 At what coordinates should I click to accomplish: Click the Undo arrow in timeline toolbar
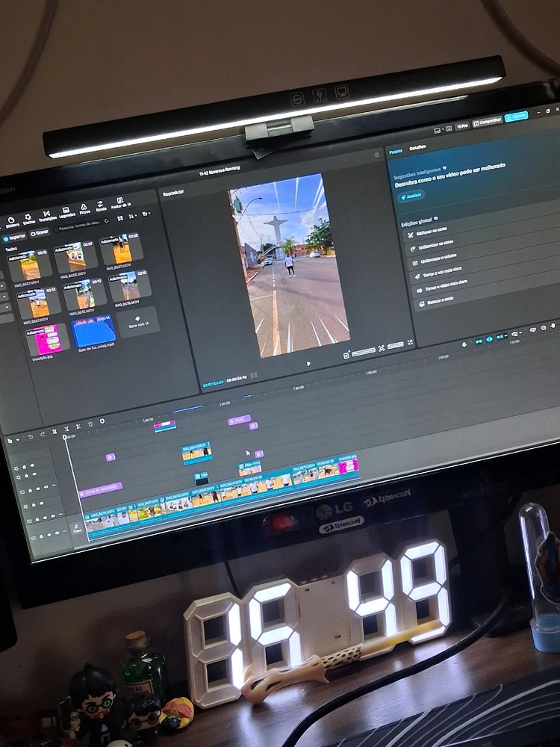tap(31, 437)
